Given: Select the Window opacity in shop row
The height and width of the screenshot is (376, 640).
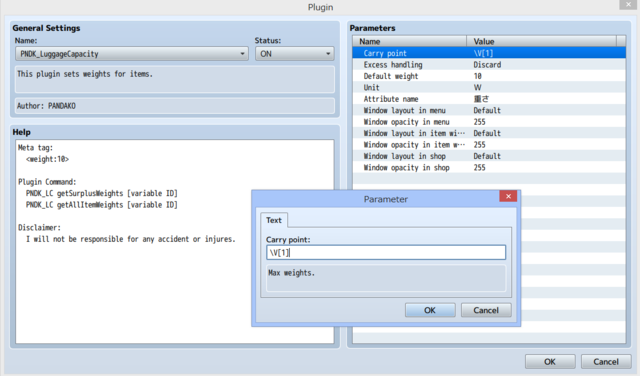Looking at the screenshot, I should click(489, 167).
